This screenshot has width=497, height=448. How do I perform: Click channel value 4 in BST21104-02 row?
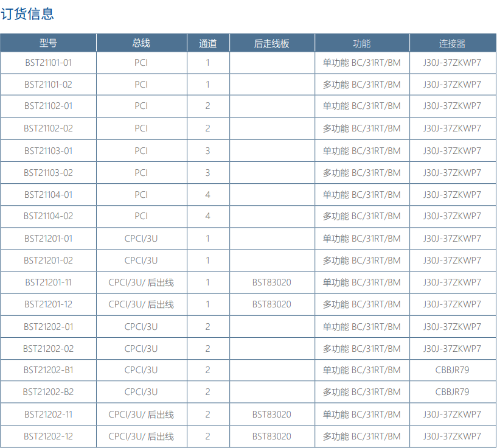207,216
